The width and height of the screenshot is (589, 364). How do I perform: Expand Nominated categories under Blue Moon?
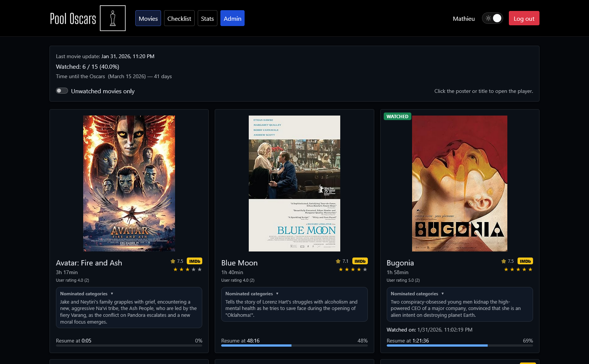tap(252, 294)
